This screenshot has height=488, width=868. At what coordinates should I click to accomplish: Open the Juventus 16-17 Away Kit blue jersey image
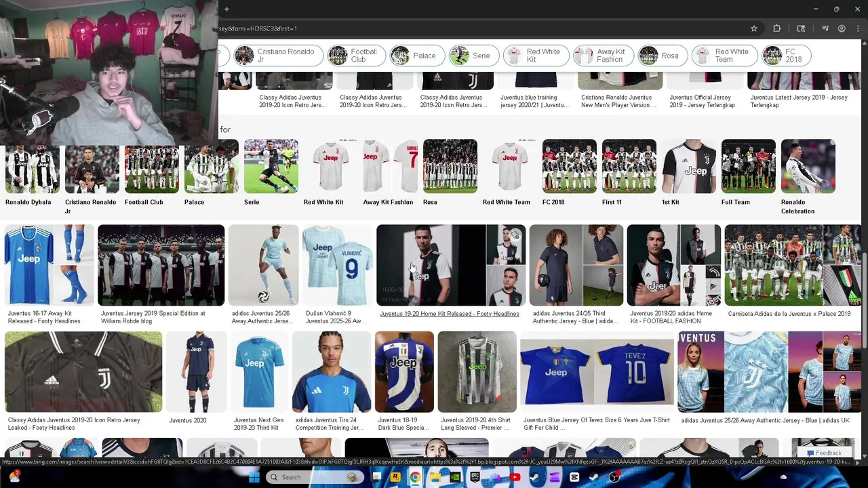click(49, 265)
